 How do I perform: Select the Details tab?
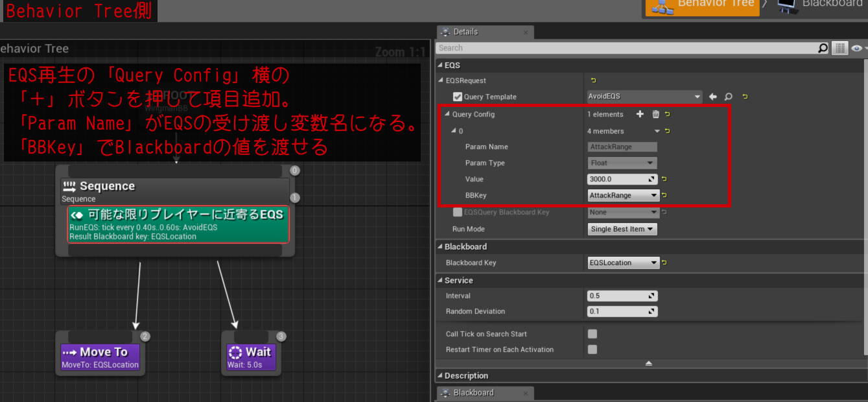coord(465,32)
